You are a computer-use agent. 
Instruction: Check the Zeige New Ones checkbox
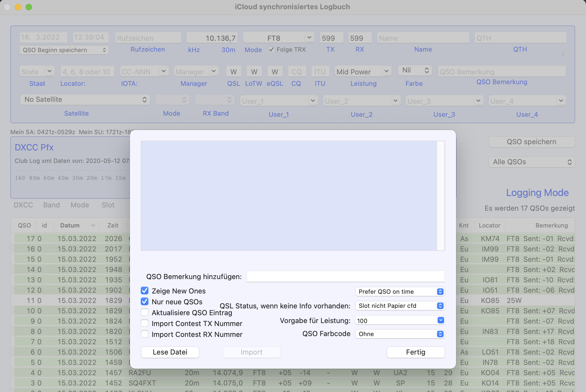(145, 291)
